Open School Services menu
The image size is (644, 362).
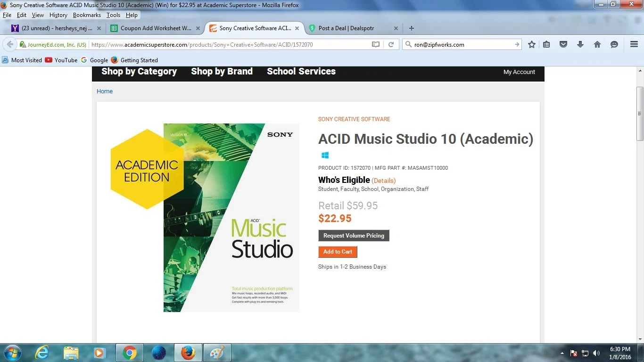(301, 72)
